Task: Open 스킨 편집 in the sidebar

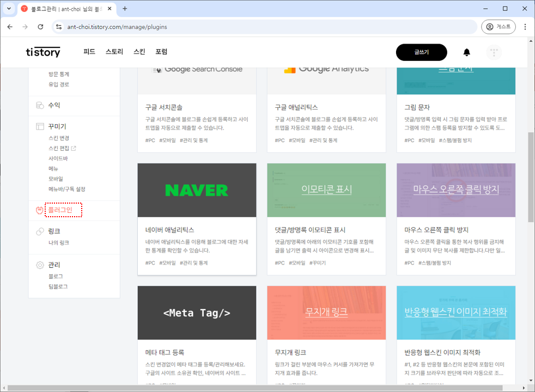Action: point(59,148)
